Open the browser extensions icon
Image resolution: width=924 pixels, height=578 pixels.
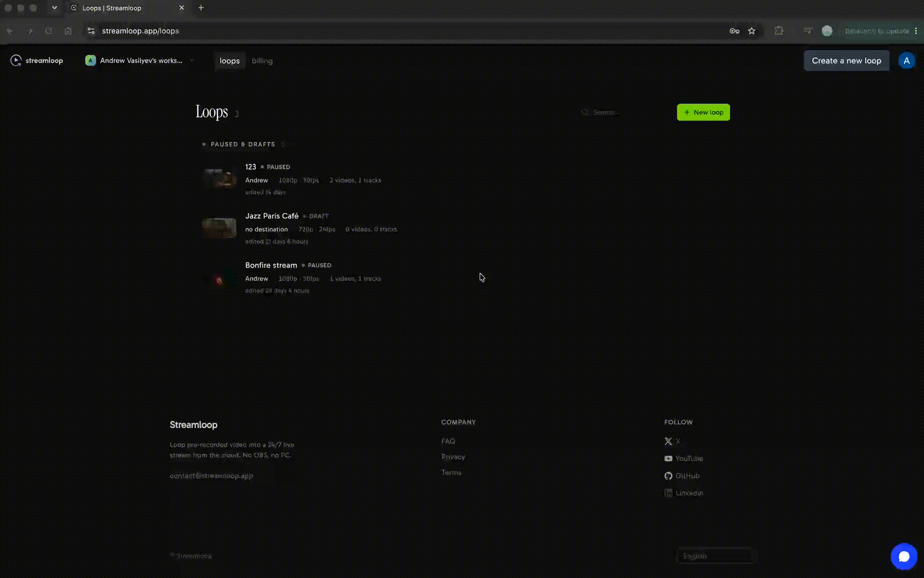[779, 31]
